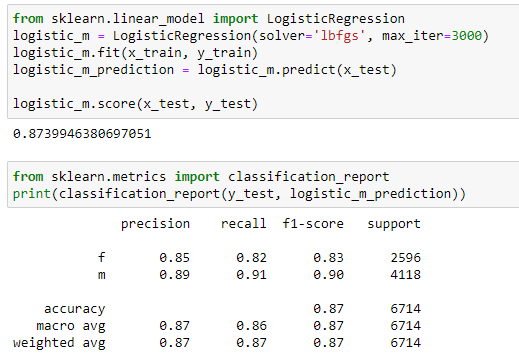The image size is (519, 364).
Task: Click the accuracy row label
Action: (75, 309)
